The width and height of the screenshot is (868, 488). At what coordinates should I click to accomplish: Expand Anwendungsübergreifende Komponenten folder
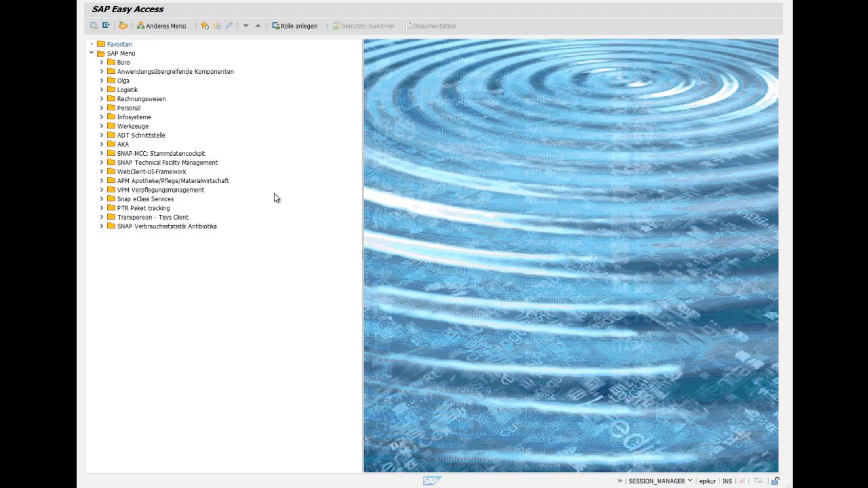102,71
